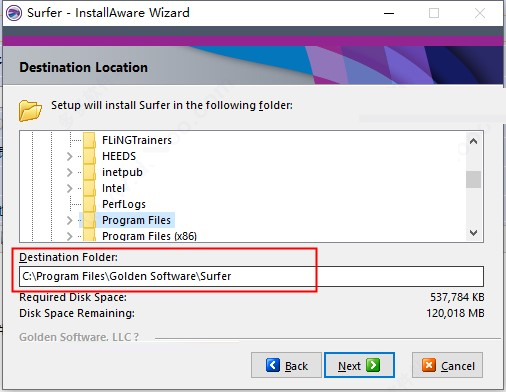
Task: Click inside the Destination Folder path field
Action: click(x=251, y=276)
